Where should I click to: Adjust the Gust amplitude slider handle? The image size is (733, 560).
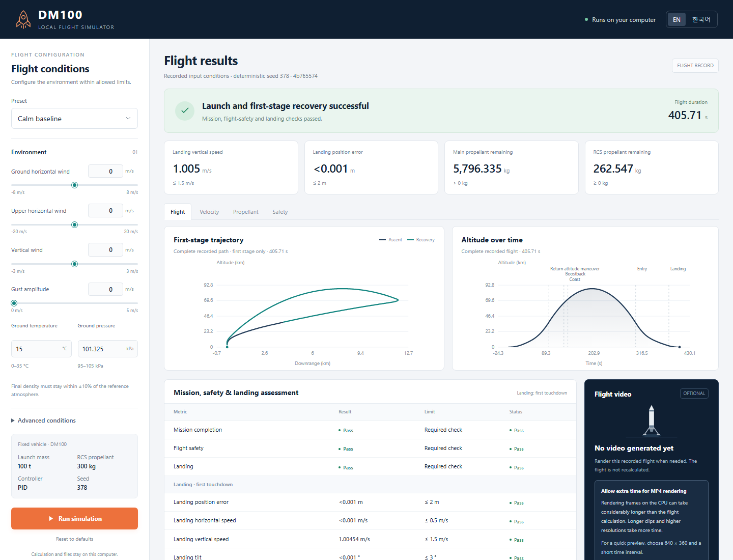tap(14, 303)
